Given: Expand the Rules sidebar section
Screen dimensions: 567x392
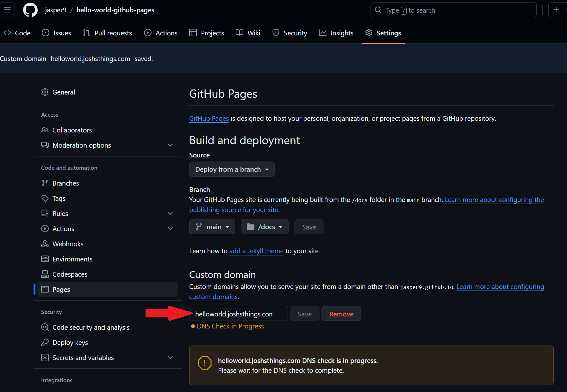Looking at the screenshot, I should [170, 213].
